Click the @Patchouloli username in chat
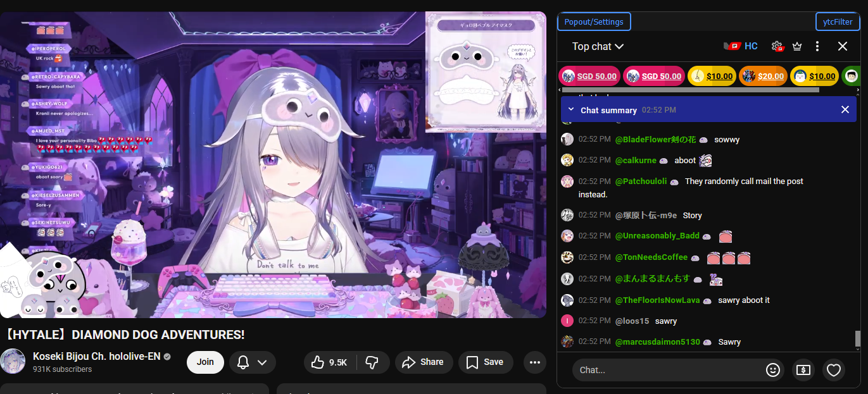 point(641,181)
